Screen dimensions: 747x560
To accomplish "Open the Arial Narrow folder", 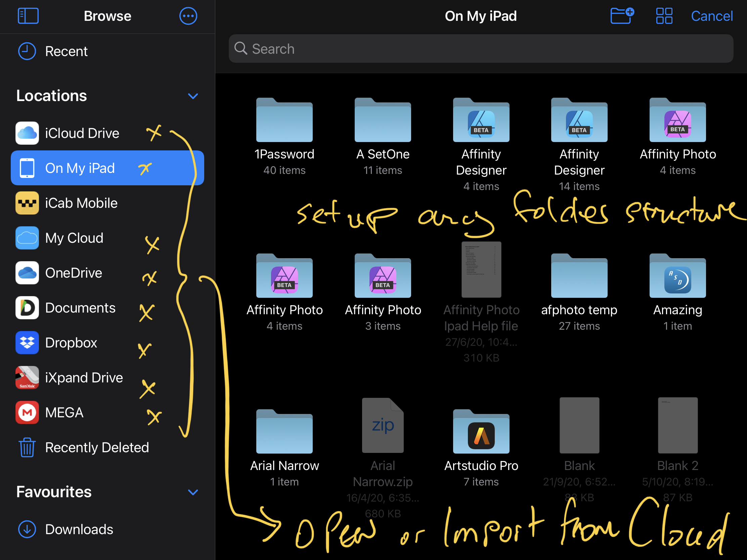I will click(284, 431).
